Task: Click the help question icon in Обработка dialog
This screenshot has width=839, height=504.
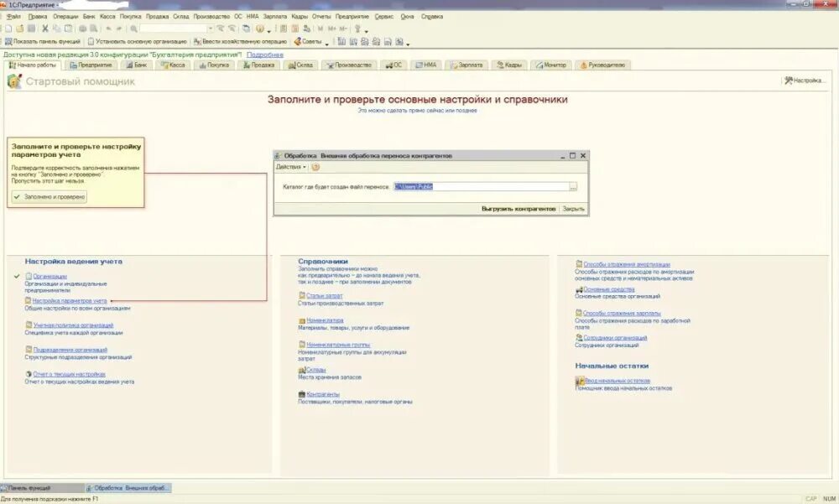Action: pos(315,167)
